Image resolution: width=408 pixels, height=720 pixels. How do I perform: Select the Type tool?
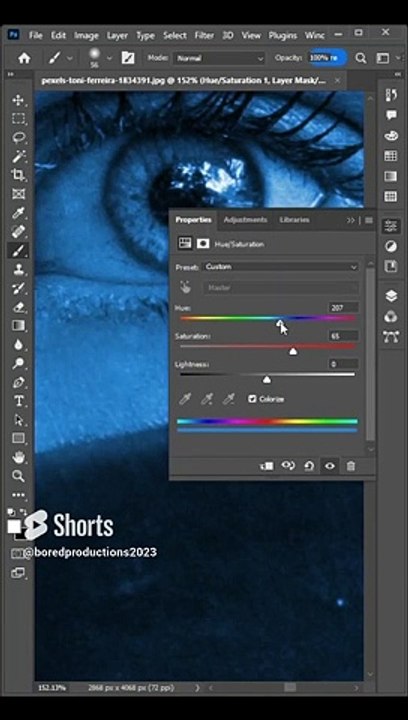18,401
